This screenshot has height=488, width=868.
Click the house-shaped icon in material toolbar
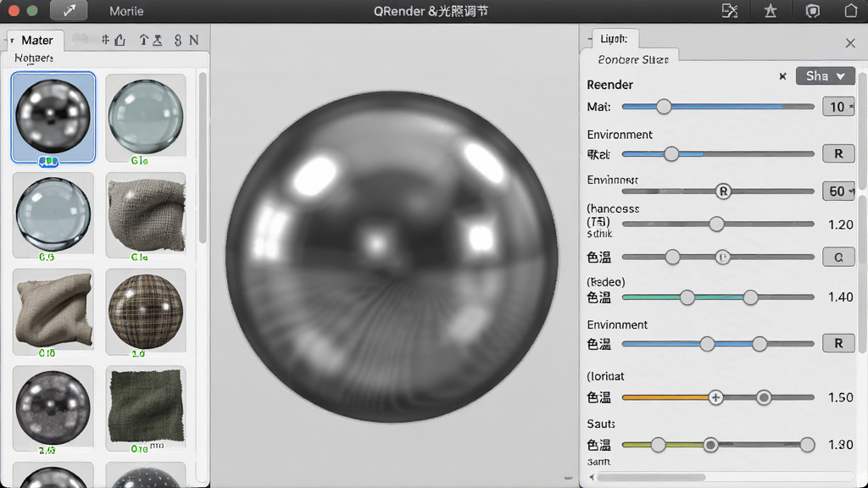[120, 40]
